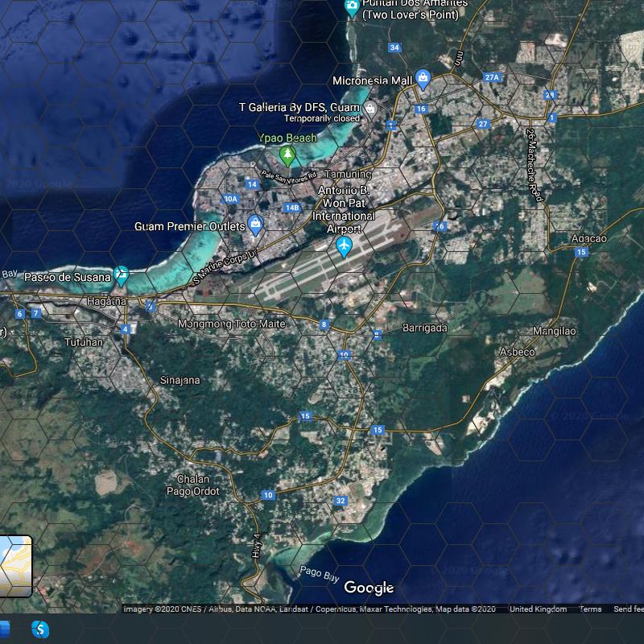Click the Antonio B. Won Pat International Airport label
Viewport: 644px width, 644px height.
[344, 209]
